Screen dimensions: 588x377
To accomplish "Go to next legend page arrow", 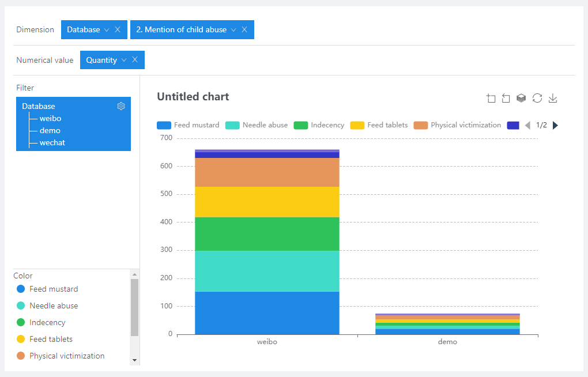I will (x=555, y=125).
